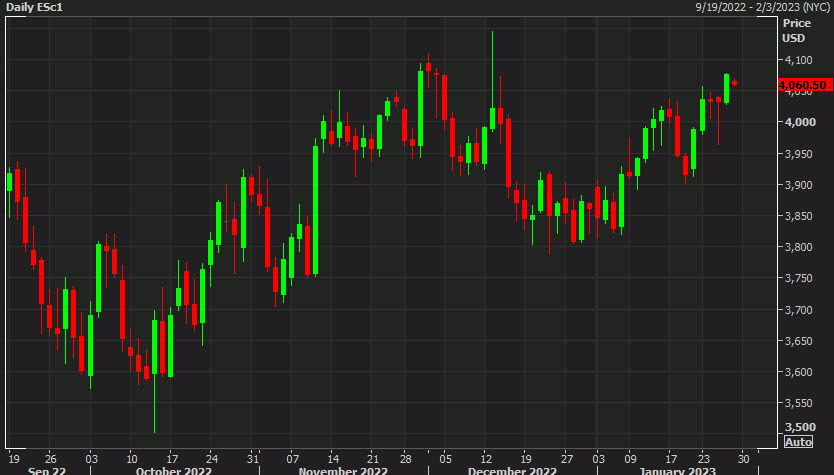Screen dimensions: 834x475
Task: Click the Auto scale button
Action: tap(798, 441)
